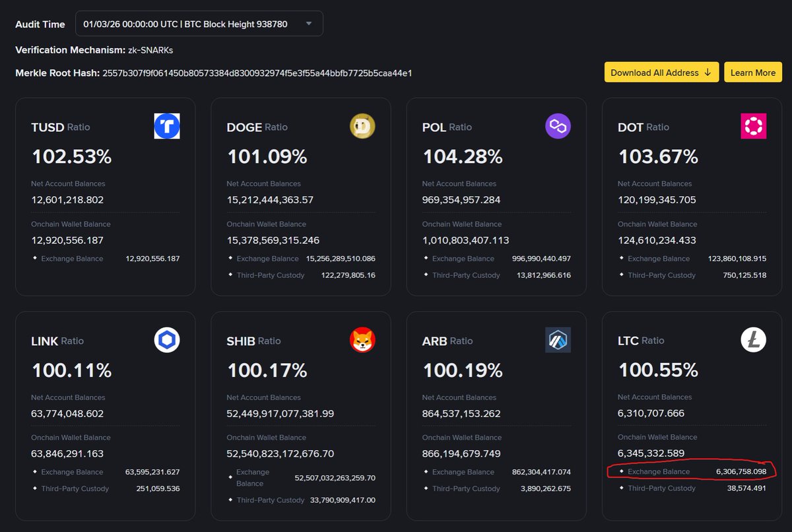Click ARB net account balance 864,537,153.262
This screenshot has width=792, height=532.
pos(461,414)
